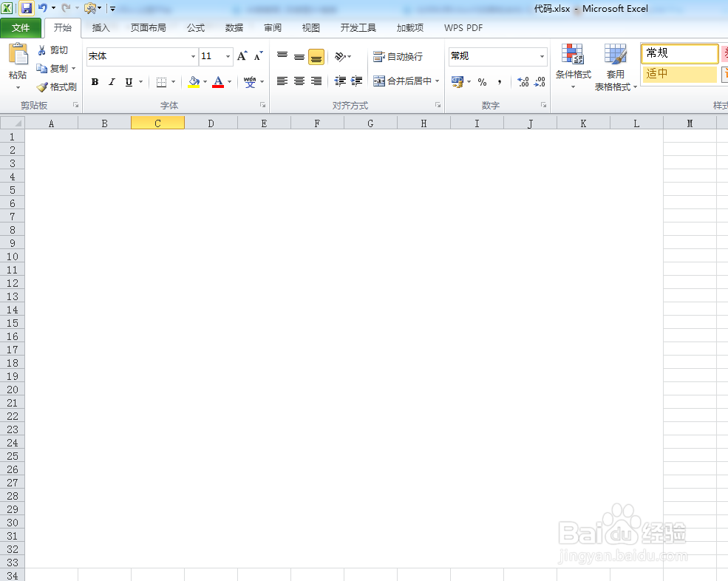Switch to the 插入 Insert tab
The width and height of the screenshot is (728, 581).
pyautogui.click(x=101, y=28)
